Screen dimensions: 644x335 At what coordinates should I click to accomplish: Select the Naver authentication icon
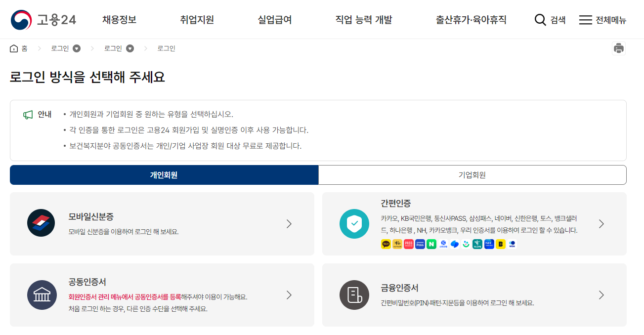(431, 244)
